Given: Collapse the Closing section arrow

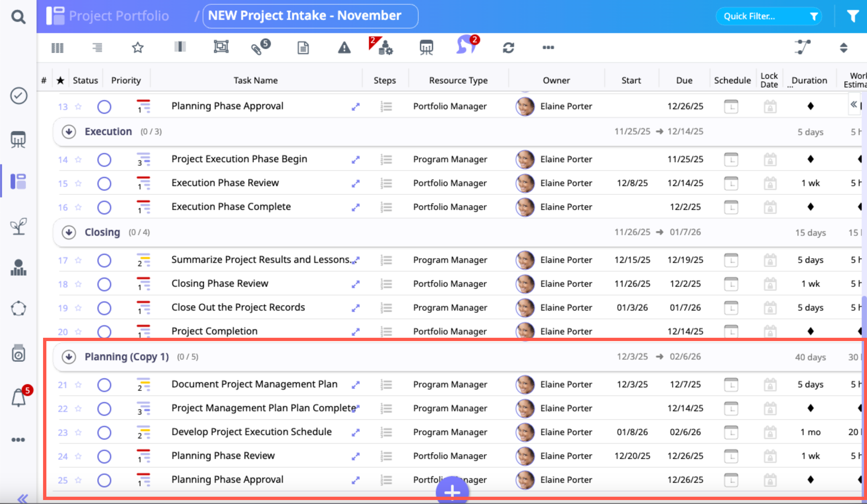Looking at the screenshot, I should click(x=69, y=232).
